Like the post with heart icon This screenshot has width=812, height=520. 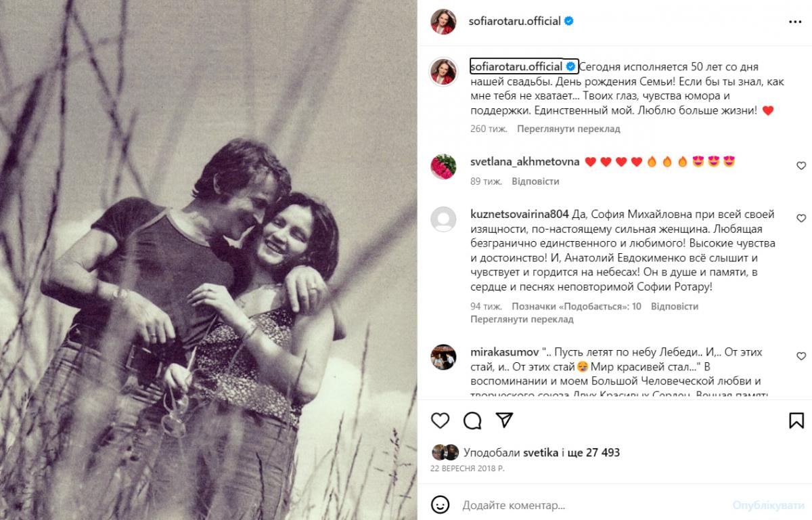point(440,420)
